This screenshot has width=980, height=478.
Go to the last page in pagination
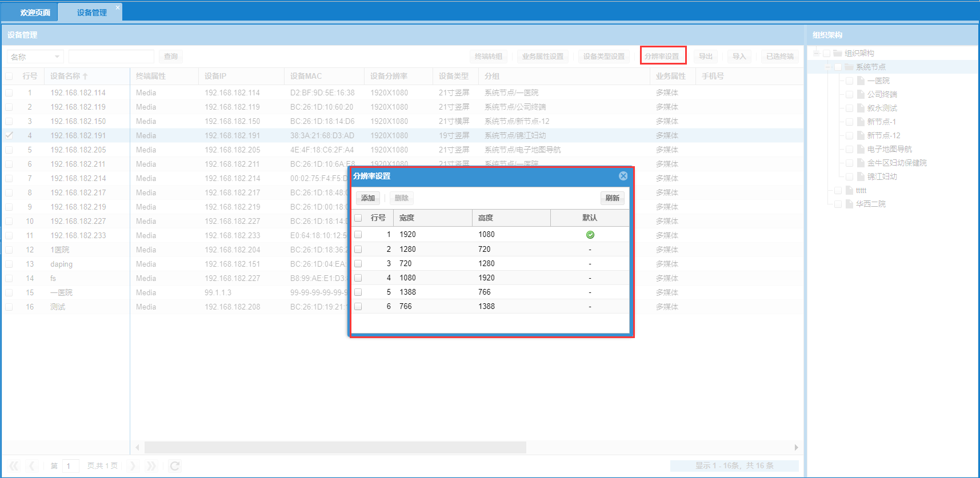coord(151,466)
